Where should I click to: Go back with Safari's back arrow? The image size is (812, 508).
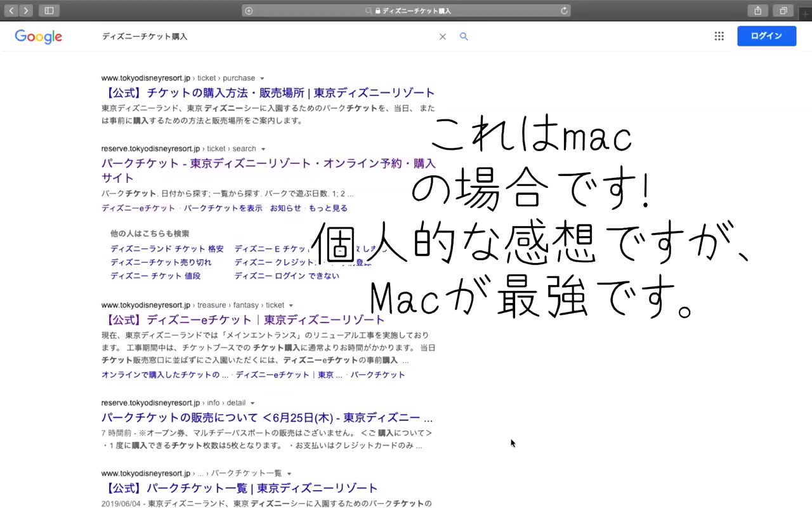coord(11,10)
